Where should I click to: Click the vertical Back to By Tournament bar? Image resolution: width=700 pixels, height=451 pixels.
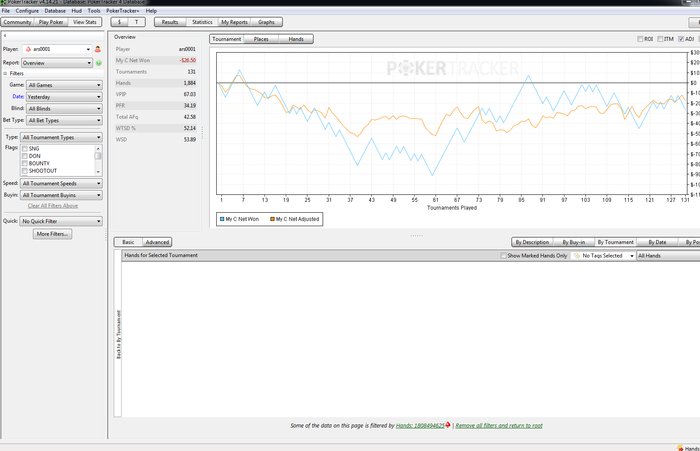[x=118, y=333]
